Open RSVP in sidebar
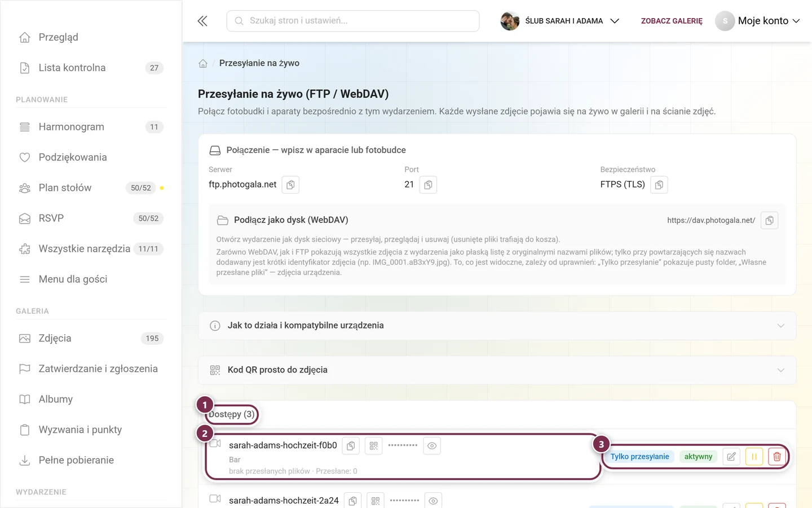 tap(91, 218)
